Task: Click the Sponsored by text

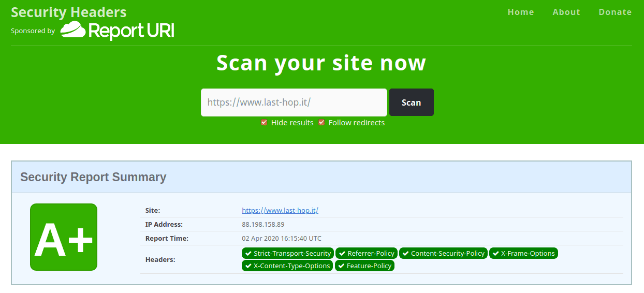Action: 33,31
